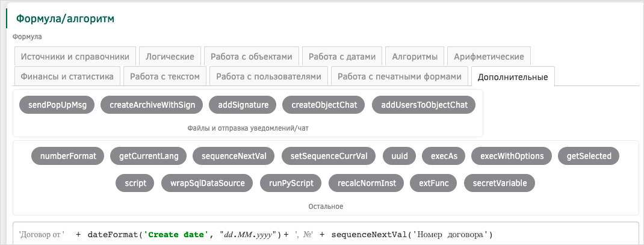The height and width of the screenshot is (245, 644).
Task: Click 'Договор от' text in formula
Action: click(42, 235)
